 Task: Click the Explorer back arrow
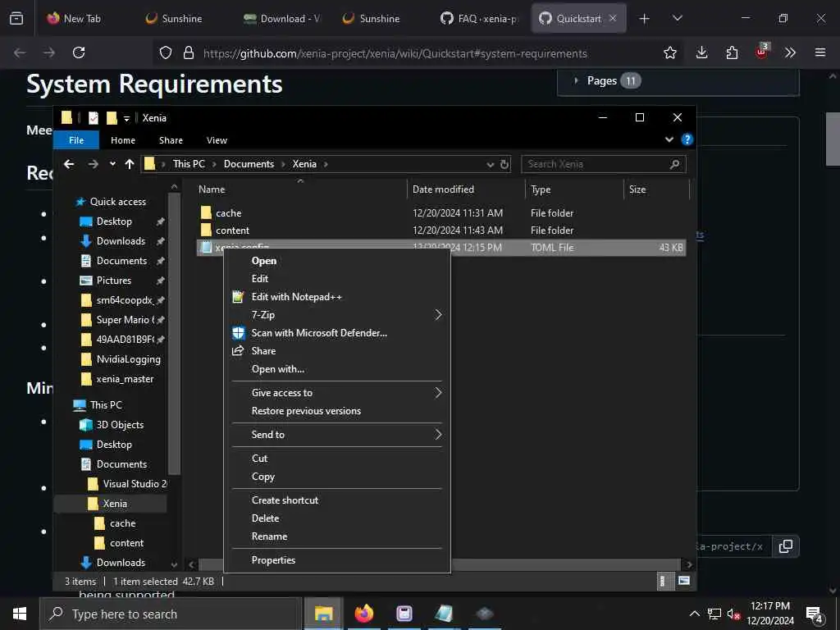pyautogui.click(x=69, y=164)
